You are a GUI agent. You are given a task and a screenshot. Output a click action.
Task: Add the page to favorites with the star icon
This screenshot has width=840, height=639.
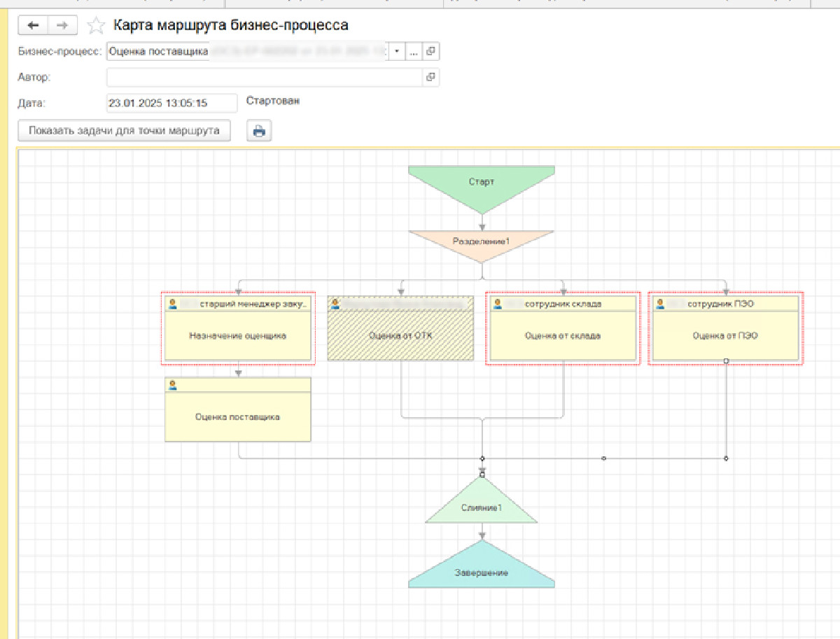95,26
